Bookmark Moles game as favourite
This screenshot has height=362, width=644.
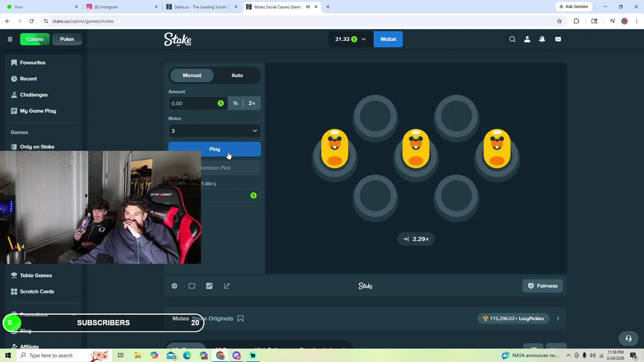(x=240, y=318)
